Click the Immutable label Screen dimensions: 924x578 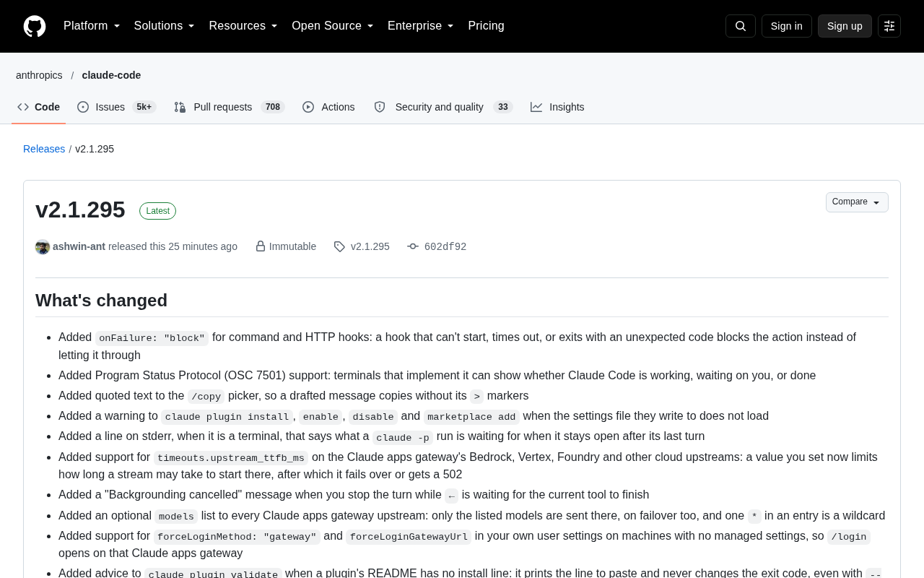coord(292,246)
